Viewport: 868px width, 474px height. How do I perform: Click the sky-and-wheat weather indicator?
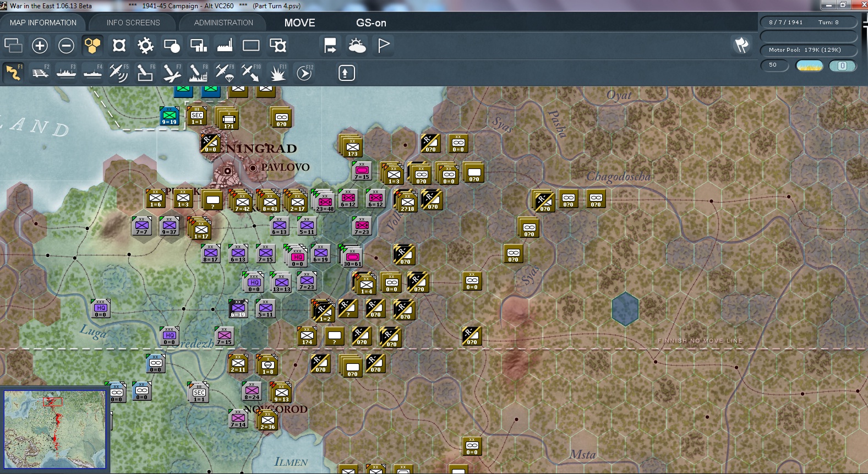tap(810, 66)
